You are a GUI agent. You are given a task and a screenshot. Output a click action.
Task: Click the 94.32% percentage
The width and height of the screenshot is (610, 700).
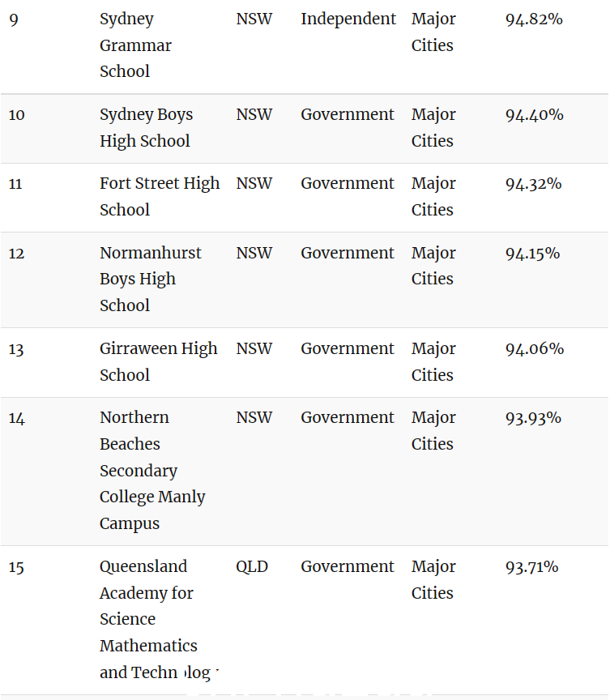[x=533, y=183]
